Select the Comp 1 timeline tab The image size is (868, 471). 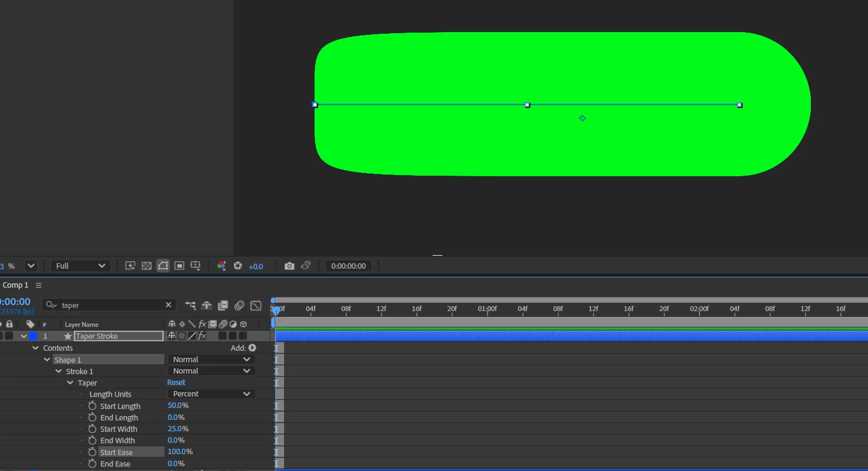point(15,285)
